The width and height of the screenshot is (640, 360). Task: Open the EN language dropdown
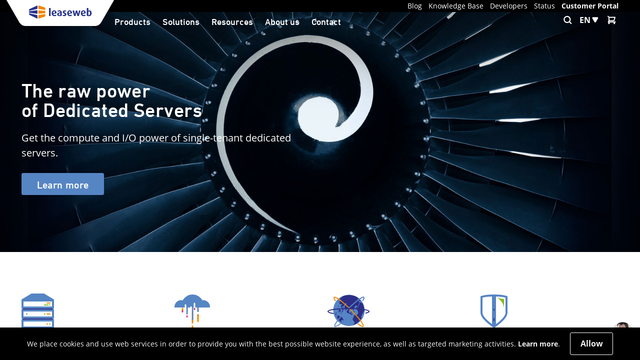(x=589, y=20)
